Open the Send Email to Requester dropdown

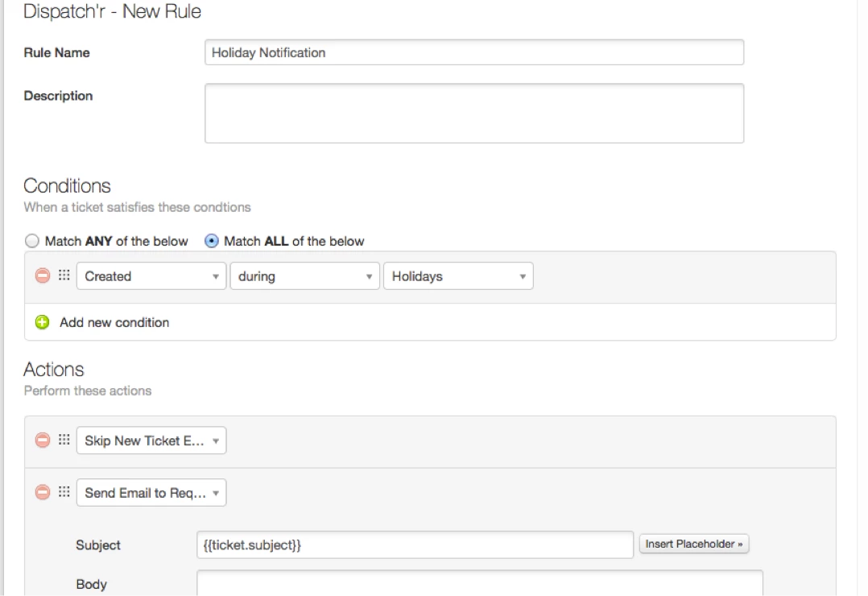click(151, 492)
